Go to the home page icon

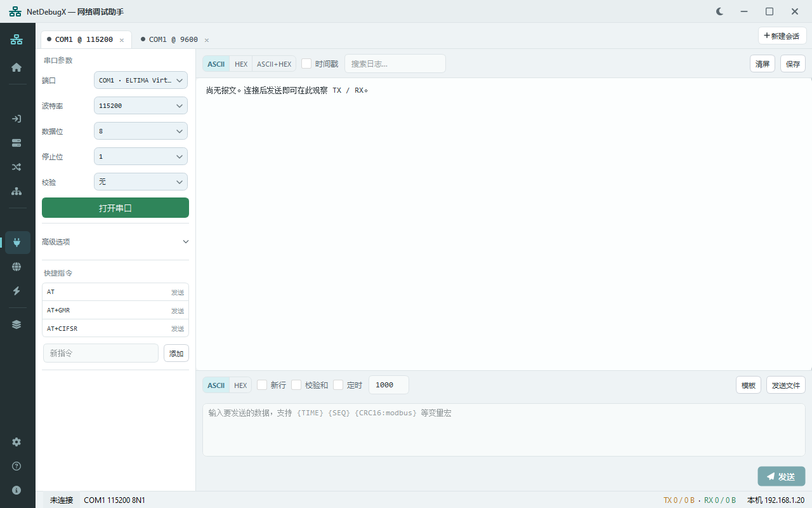[x=16, y=67]
